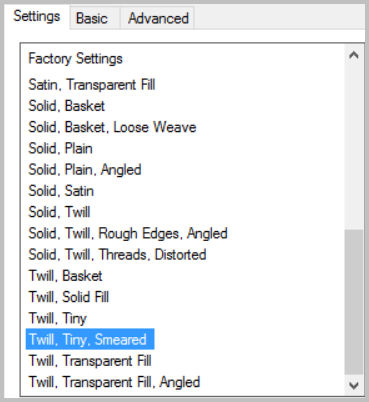Image resolution: width=369 pixels, height=402 pixels.
Task: Click the scrollbar track above the thumb
Action: tap(354, 147)
